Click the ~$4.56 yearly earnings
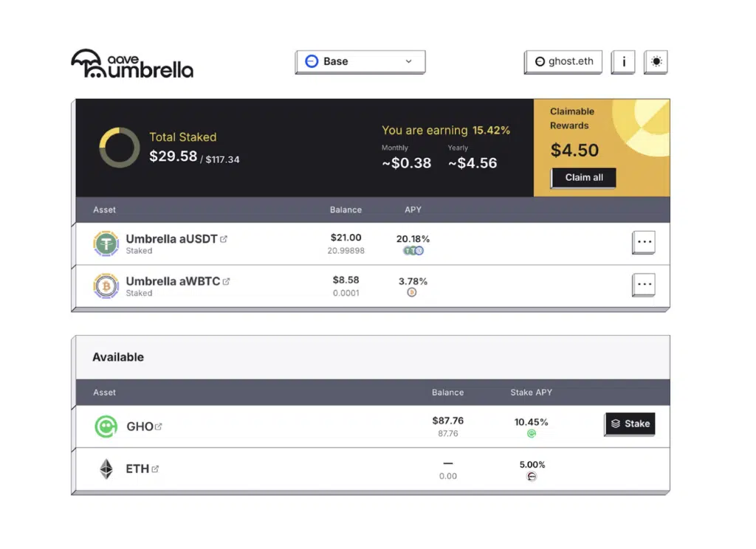Viewport: 756px width, 549px height. [472, 163]
